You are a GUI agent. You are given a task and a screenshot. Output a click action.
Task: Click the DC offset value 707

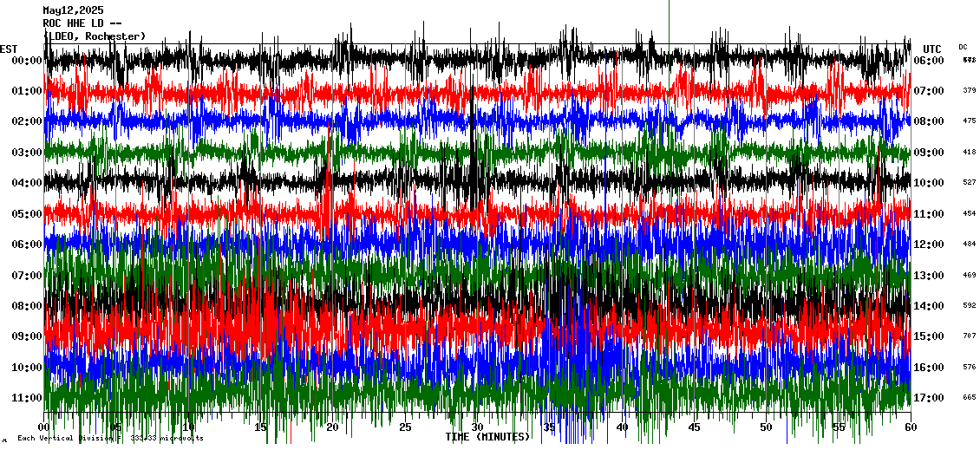[x=969, y=336]
